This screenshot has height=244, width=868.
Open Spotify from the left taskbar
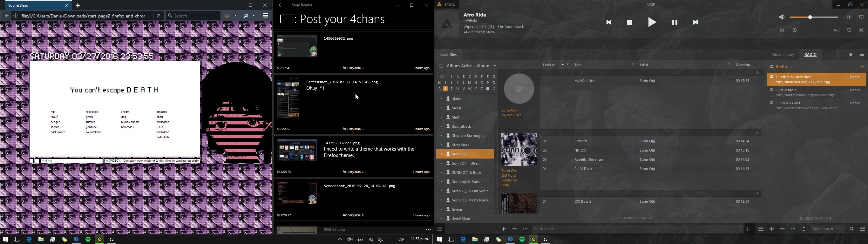point(88,239)
